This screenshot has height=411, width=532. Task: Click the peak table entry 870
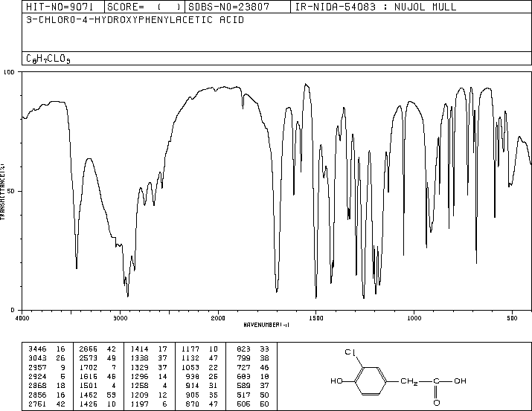pyautogui.click(x=193, y=404)
